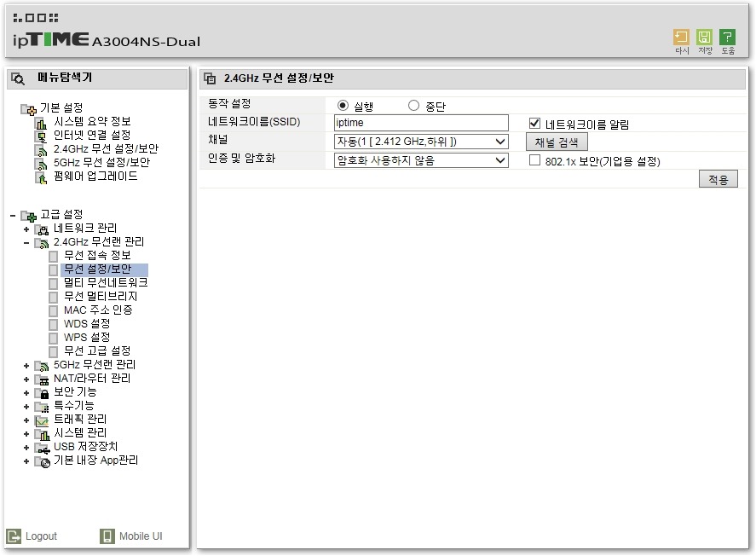Click the 2.4GHz 무선 설정/보안 wifi icon in 기본 설정

coord(42,151)
